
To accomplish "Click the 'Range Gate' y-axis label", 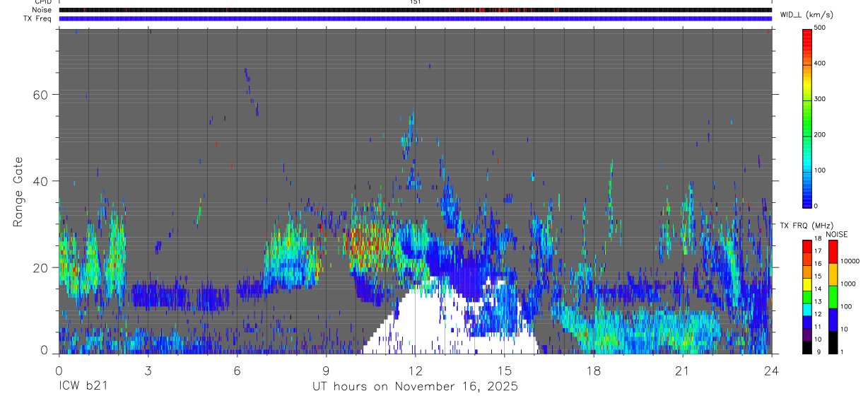I will pyautogui.click(x=18, y=191).
